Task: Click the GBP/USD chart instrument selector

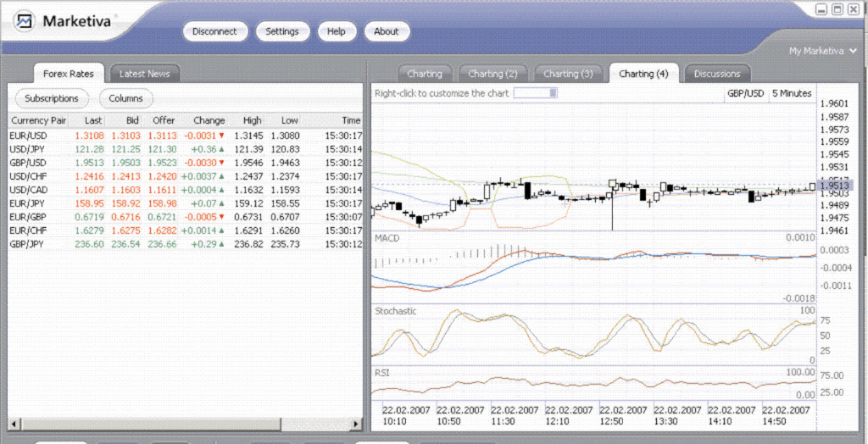Action: 745,93
